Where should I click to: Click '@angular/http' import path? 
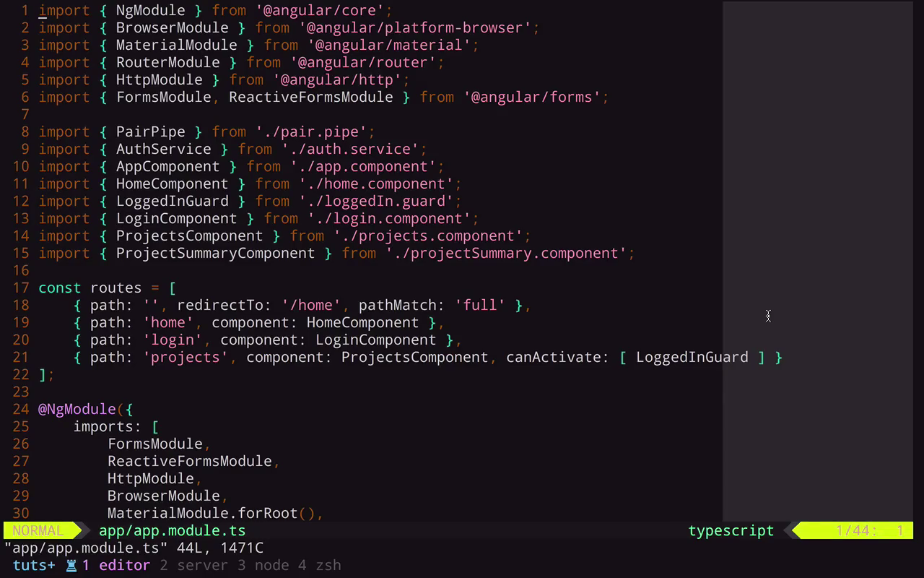pos(337,79)
